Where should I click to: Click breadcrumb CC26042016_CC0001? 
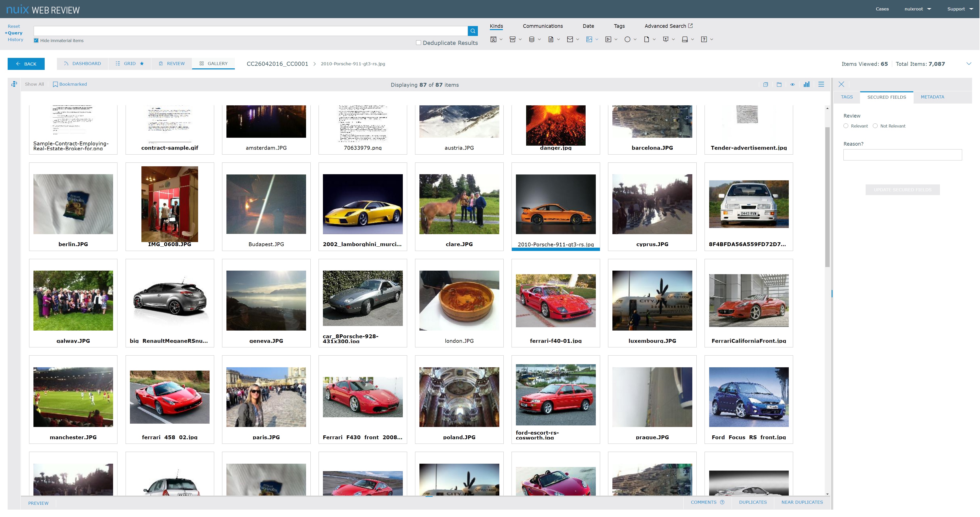pos(277,64)
